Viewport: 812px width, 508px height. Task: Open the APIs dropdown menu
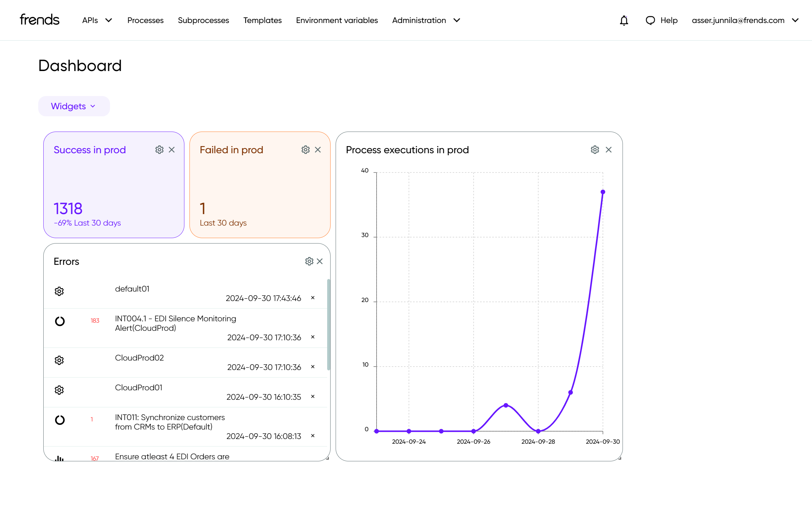97,21
